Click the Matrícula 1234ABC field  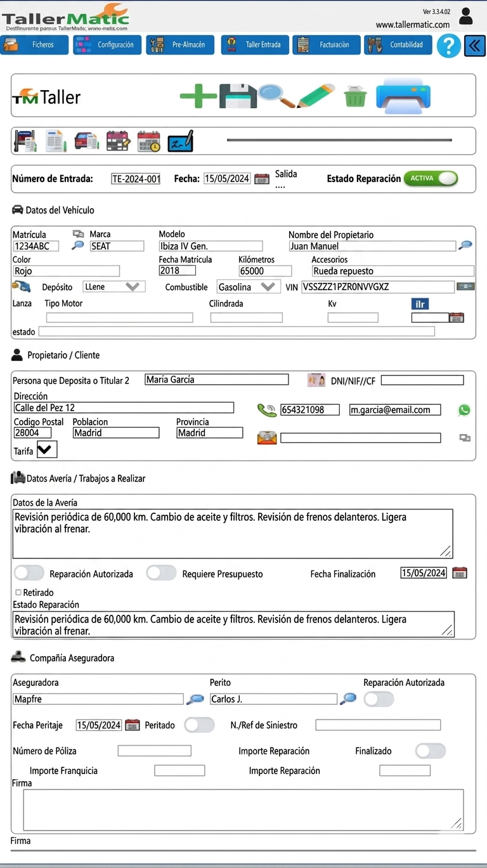[36, 246]
